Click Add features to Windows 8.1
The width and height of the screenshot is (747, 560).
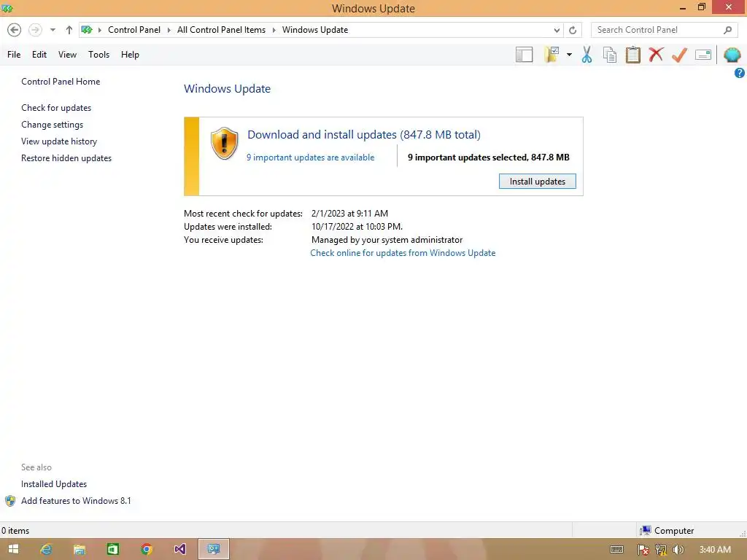[76, 501]
